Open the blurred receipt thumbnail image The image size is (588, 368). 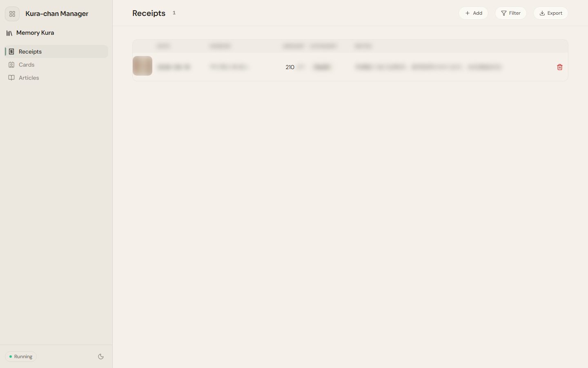pos(143,66)
